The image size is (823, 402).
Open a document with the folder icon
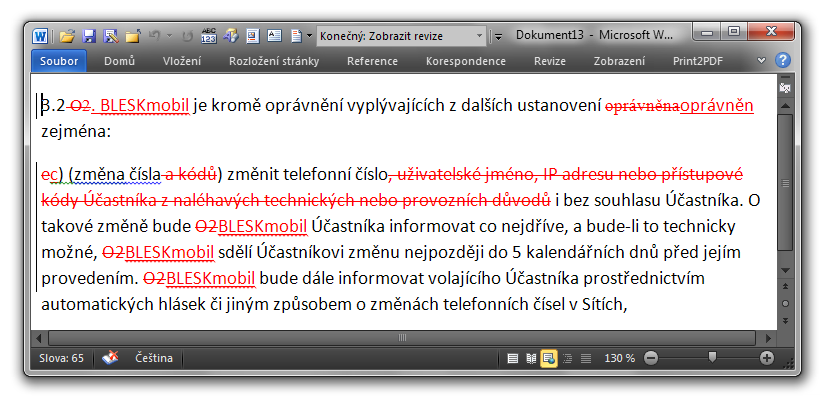(67, 36)
